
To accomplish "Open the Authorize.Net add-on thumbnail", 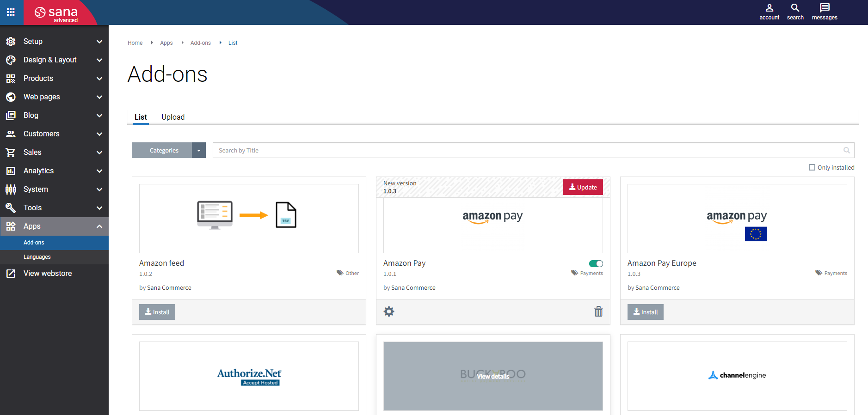I will tap(249, 376).
